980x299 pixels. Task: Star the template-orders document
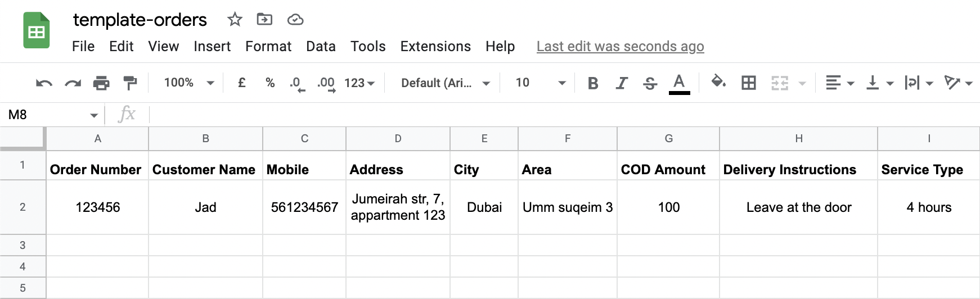point(235,20)
